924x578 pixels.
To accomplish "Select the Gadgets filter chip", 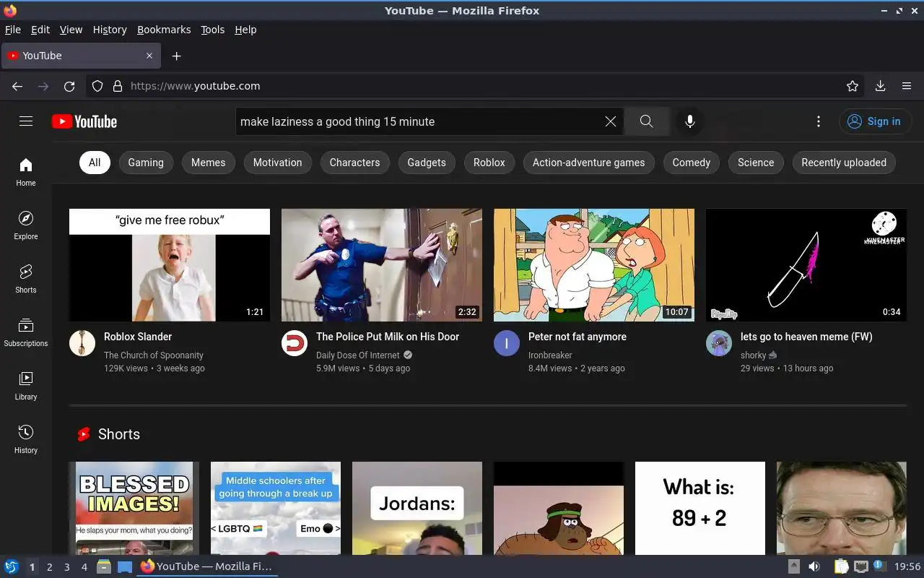I will (427, 163).
